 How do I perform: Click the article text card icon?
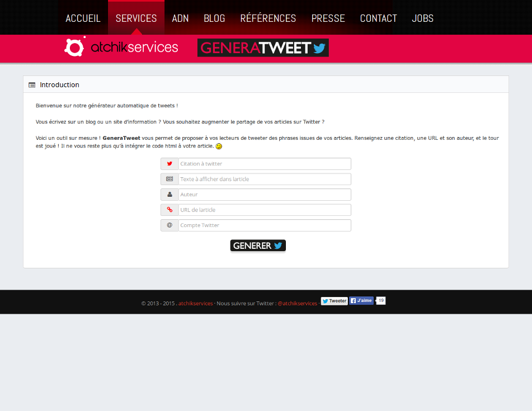[170, 179]
